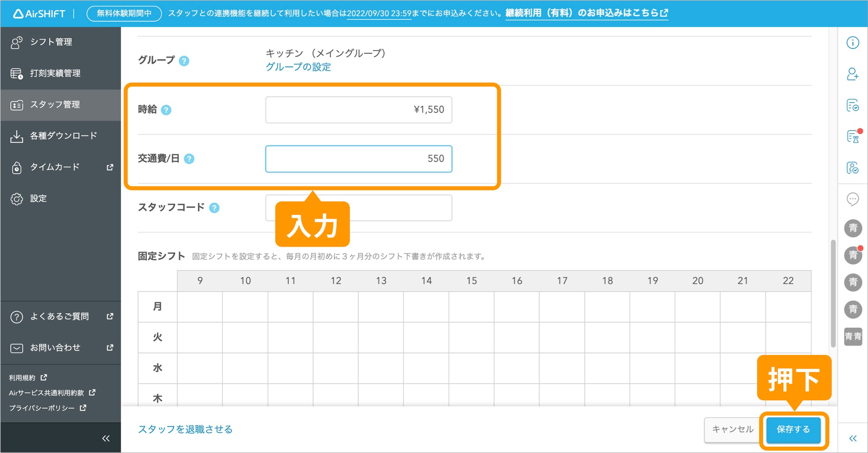Click the help icon next to グループ
This screenshot has width=868, height=453.
tap(184, 61)
